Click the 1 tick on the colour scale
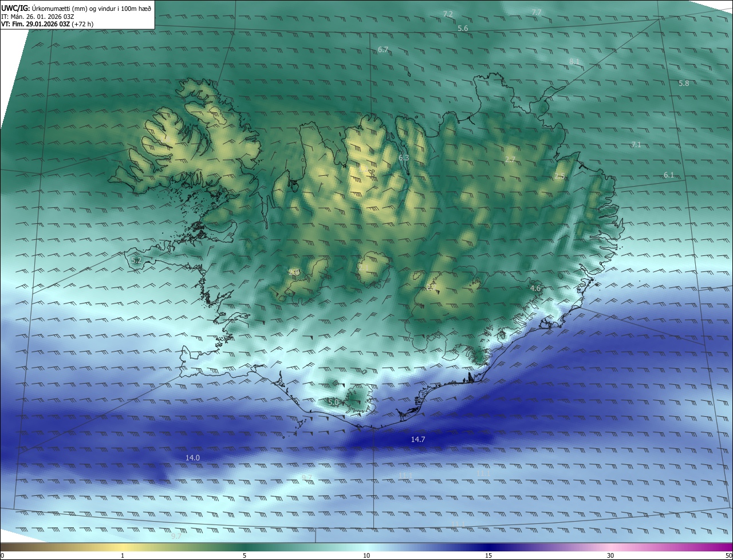Image resolution: width=733 pixels, height=560 pixels. coord(123,555)
